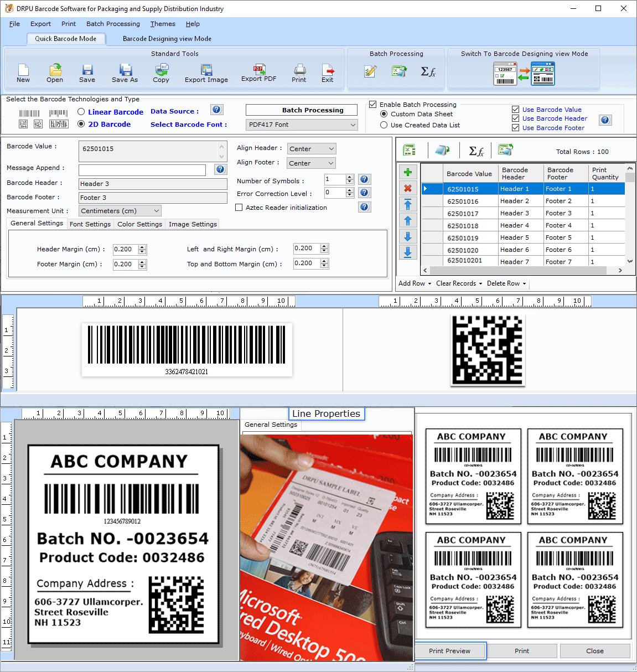Click the red X delete row icon
The image size is (637, 672).
pos(408,188)
